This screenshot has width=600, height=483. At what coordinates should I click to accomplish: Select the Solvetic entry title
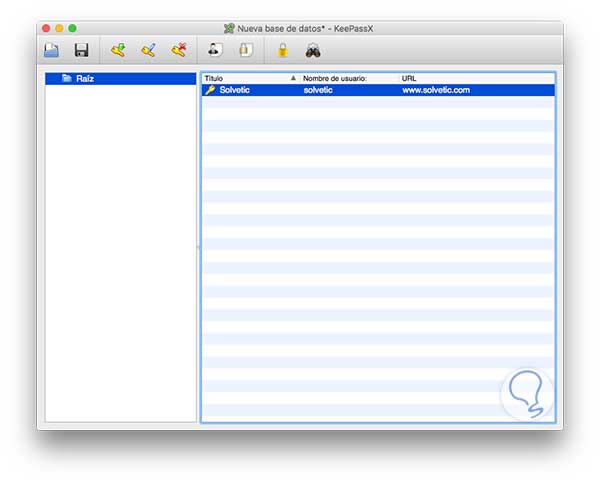[x=234, y=90]
